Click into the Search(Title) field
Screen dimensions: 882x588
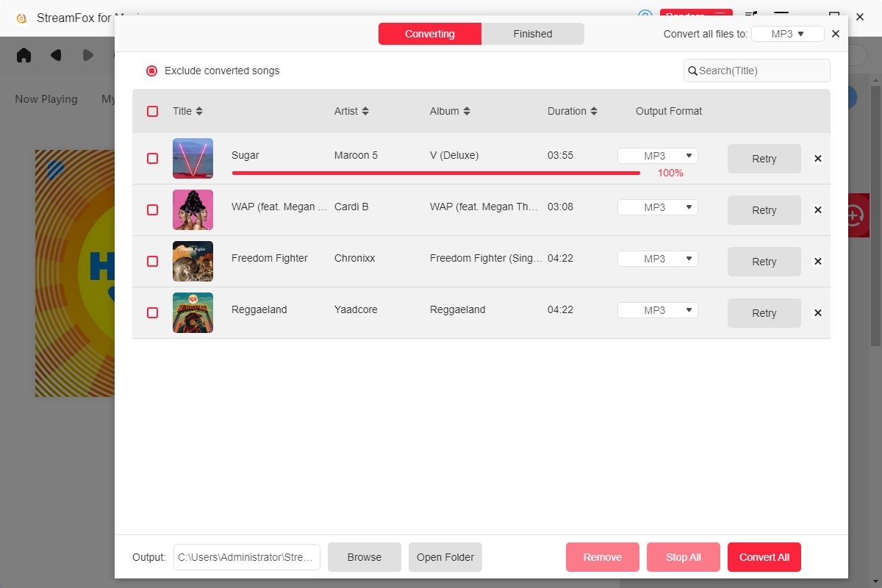tap(757, 71)
